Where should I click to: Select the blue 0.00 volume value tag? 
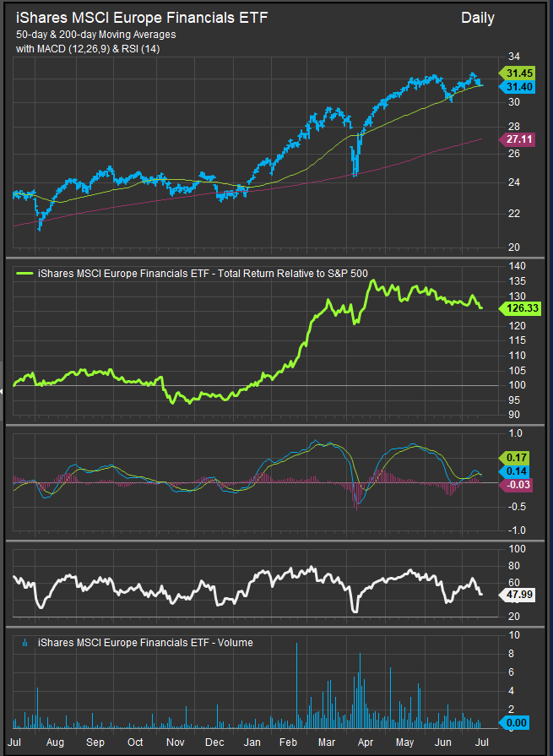pyautogui.click(x=515, y=723)
